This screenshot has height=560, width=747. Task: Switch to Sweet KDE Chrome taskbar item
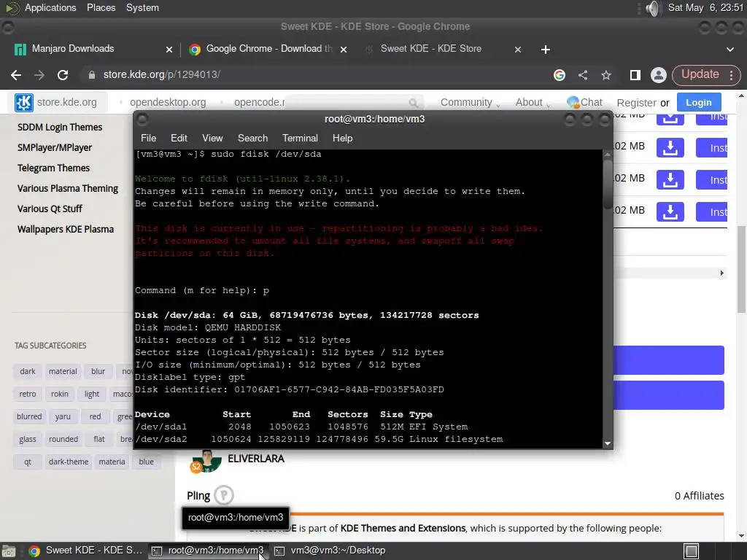tap(86, 551)
